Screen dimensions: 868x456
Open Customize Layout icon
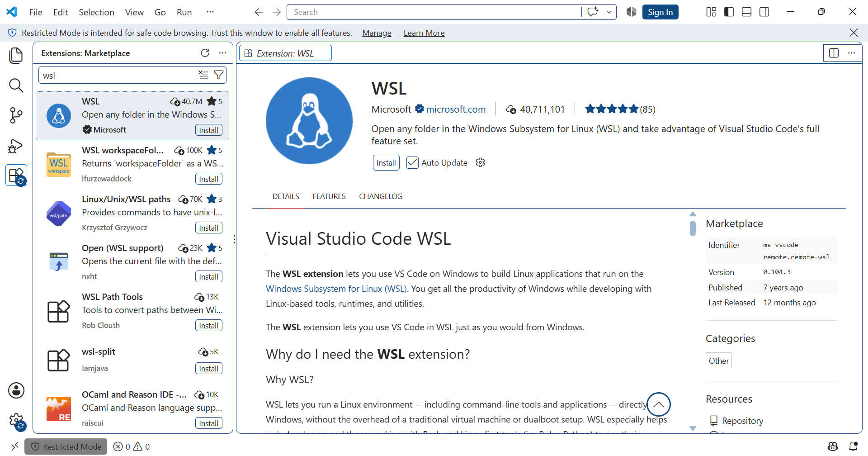711,12
